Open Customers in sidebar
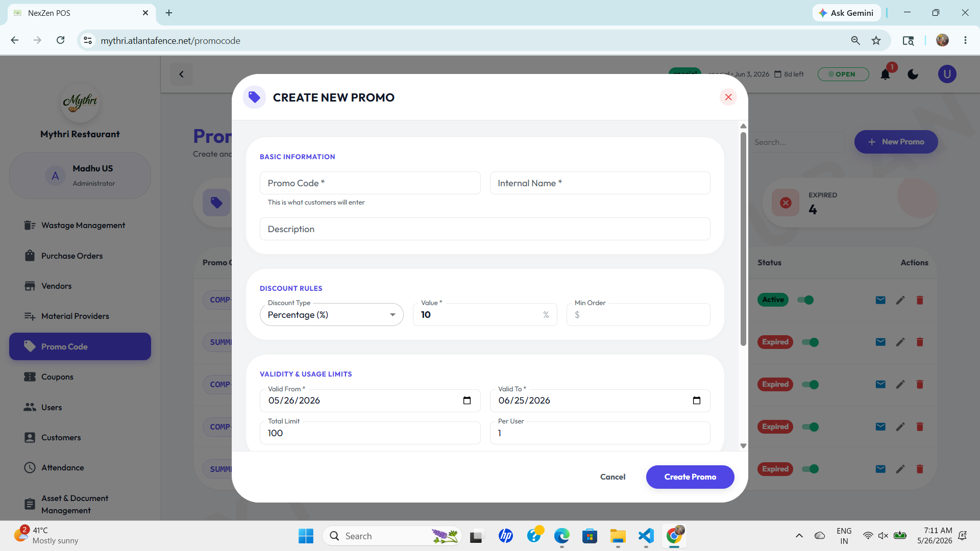 click(x=80, y=438)
